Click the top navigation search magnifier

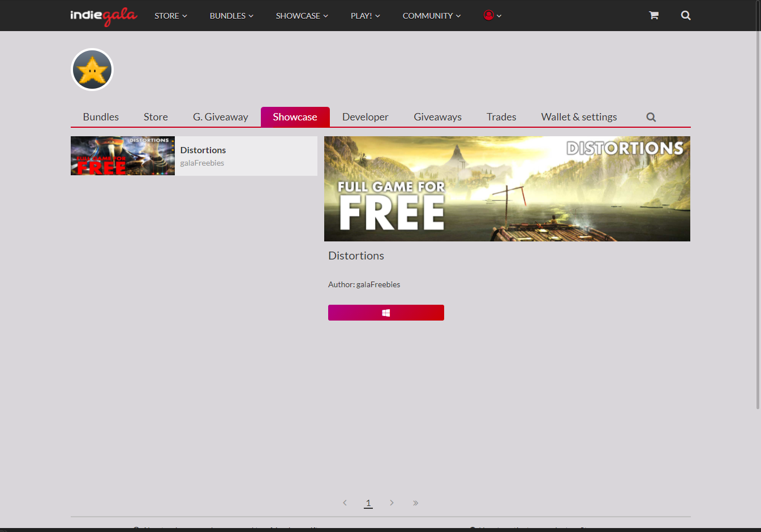pos(686,15)
